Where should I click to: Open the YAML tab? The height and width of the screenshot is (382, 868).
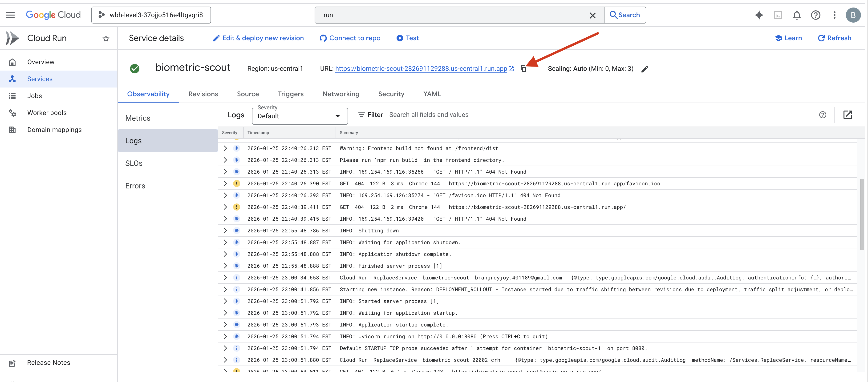click(432, 94)
